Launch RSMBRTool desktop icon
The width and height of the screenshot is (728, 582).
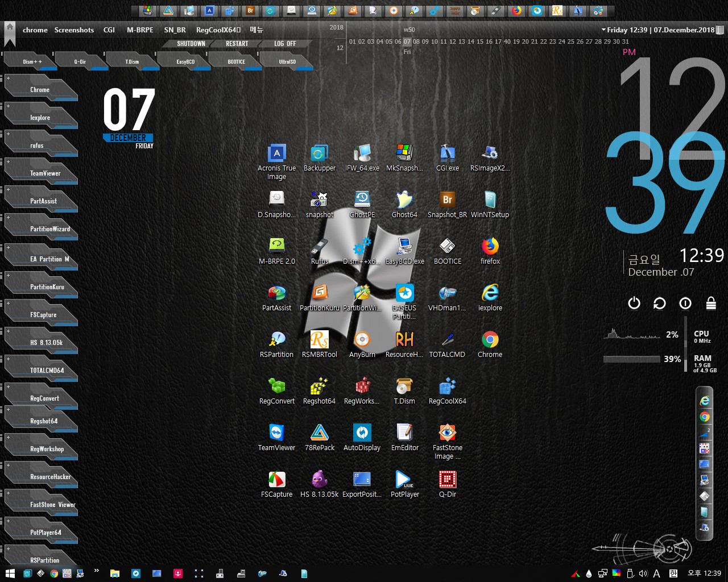point(320,344)
